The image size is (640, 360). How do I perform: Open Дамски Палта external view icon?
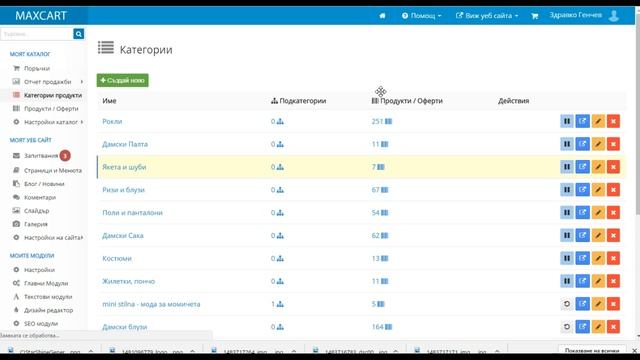click(x=582, y=144)
